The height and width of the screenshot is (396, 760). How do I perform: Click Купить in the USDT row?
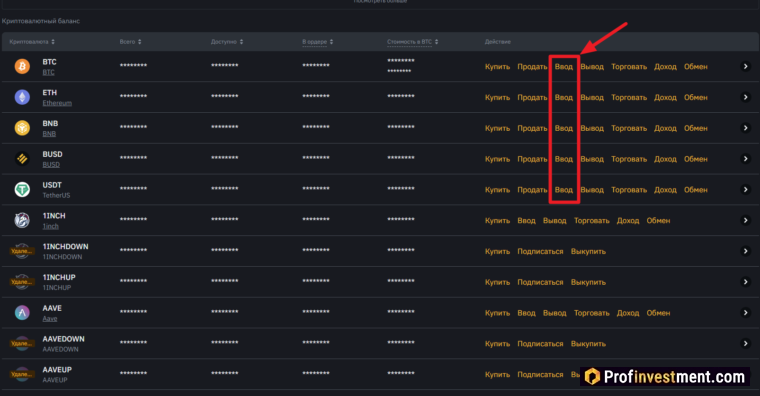coord(497,190)
